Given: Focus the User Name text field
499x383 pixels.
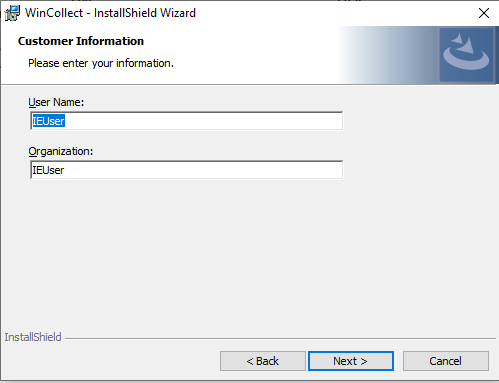Looking at the screenshot, I should pos(186,121).
